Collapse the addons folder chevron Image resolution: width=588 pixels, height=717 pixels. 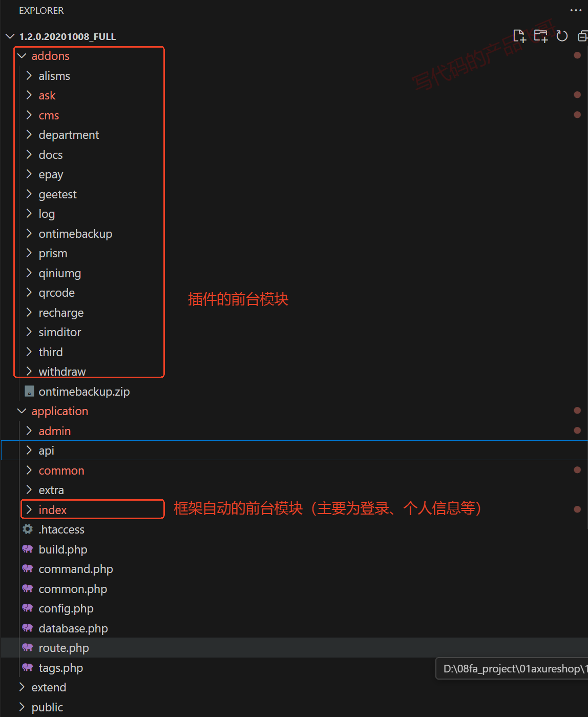(x=22, y=56)
